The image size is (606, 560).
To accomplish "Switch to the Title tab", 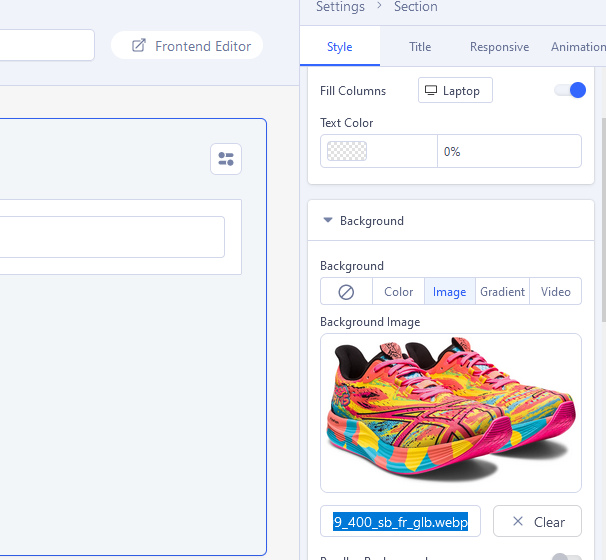I will tap(420, 47).
